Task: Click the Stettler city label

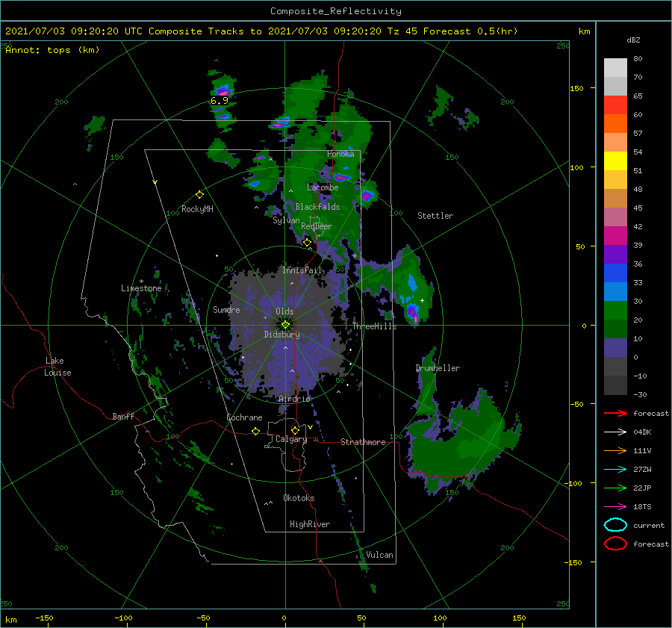Action: coord(435,216)
